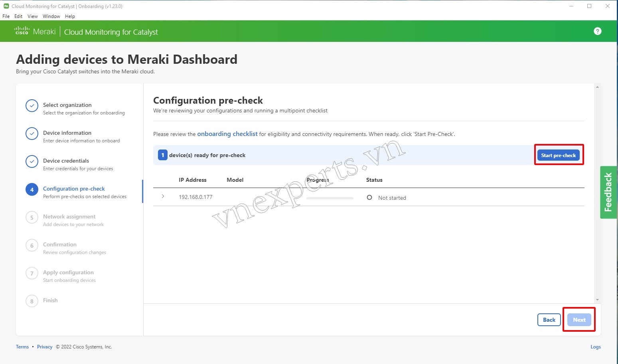This screenshot has width=618, height=364.
Task: Click the Select organization completed checkmark icon
Action: coord(32,106)
